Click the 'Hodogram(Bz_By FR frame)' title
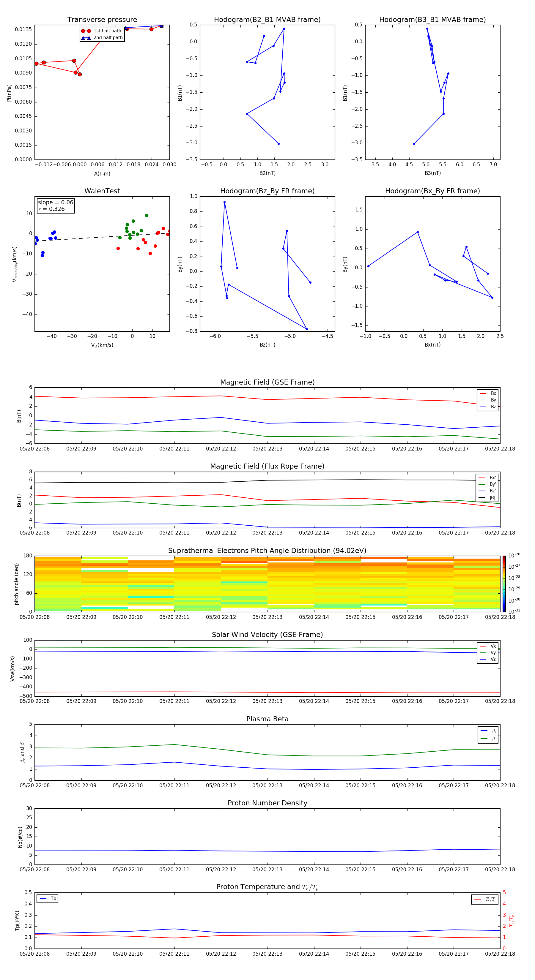Image resolution: width=535 pixels, height=980 pixels. click(x=267, y=191)
